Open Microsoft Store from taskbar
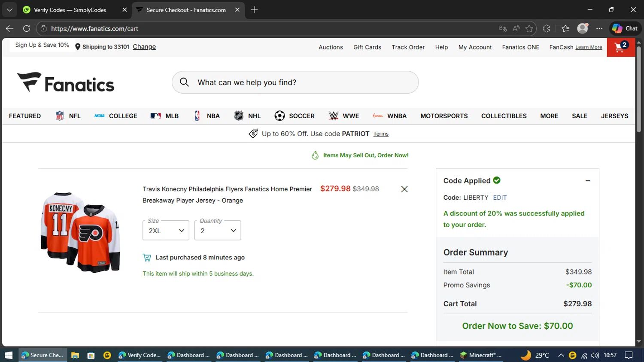Viewport: 644px width, 362px height. pos(91,355)
